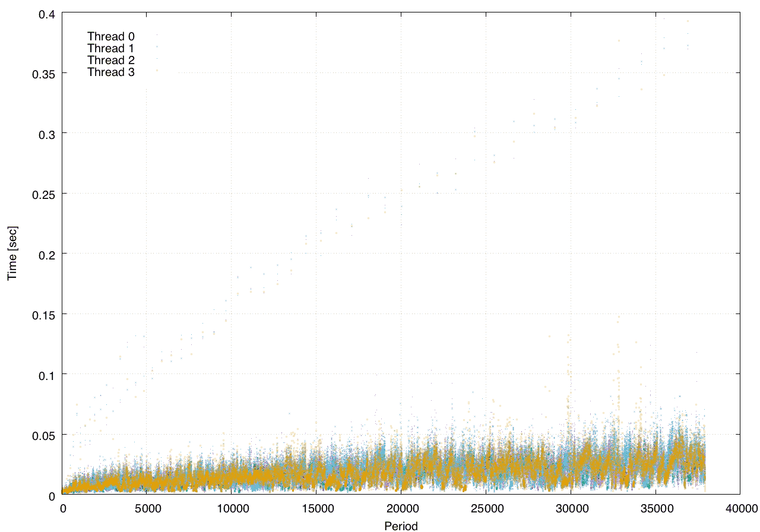Click the 0.25 y-axis tick label
Image resolution: width=760 pixels, height=532 pixels.
pos(44,194)
